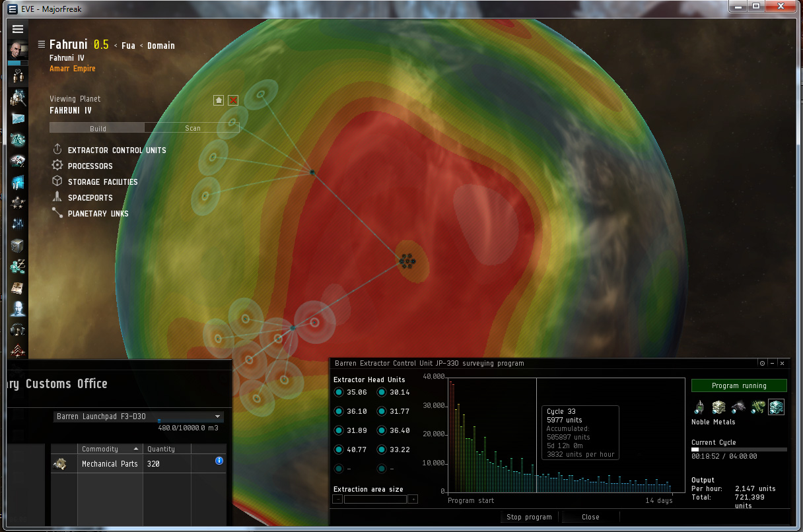Click the Fahruni system name
Image resolution: width=803 pixels, height=532 pixels.
(x=69, y=44)
